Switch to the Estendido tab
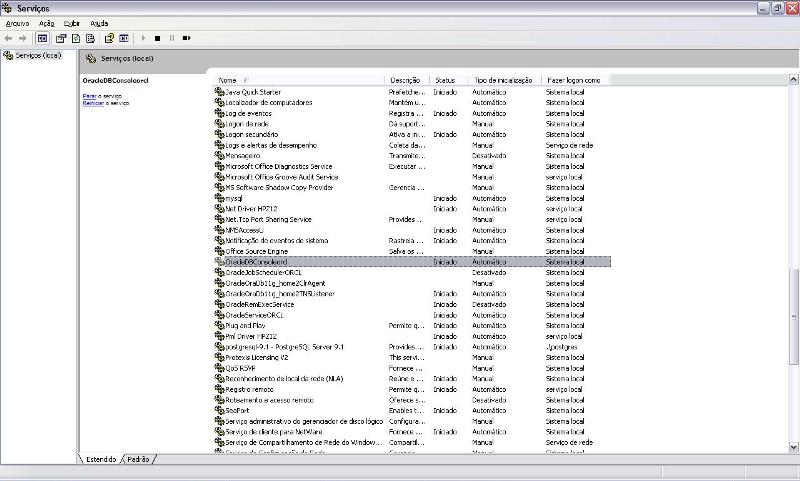 (x=101, y=459)
